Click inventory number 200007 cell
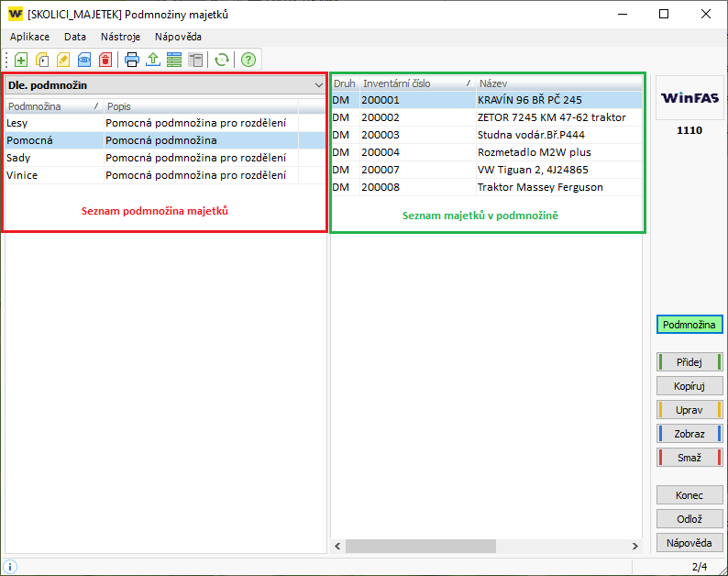Screen dimensions: 728x576 (418, 170)
